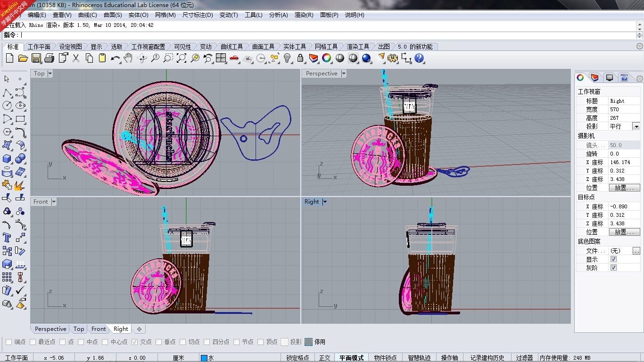Image resolution: width=644 pixels, height=362 pixels.
Task: Print using the printer icon
Action: pos(49,58)
